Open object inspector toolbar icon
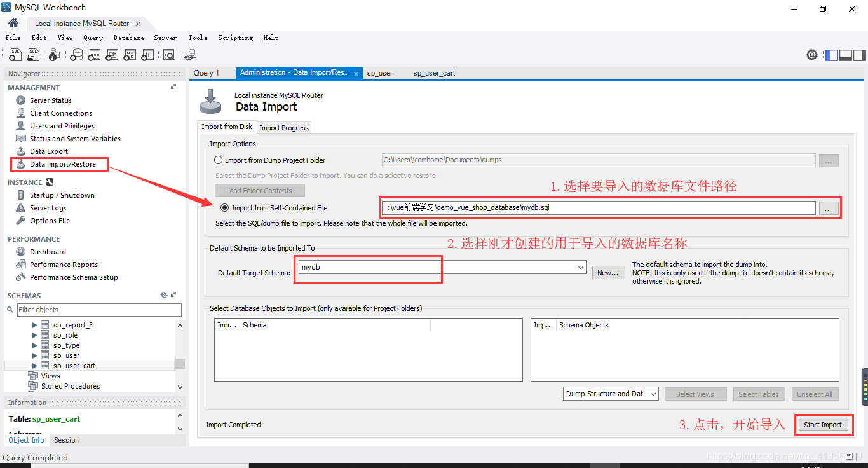This screenshot has width=868, height=468. click(x=55, y=55)
